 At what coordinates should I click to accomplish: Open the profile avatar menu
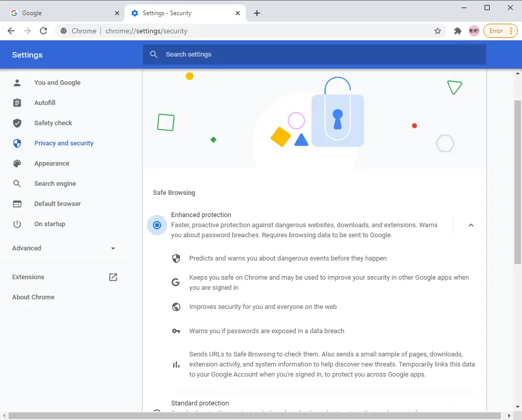coord(474,31)
